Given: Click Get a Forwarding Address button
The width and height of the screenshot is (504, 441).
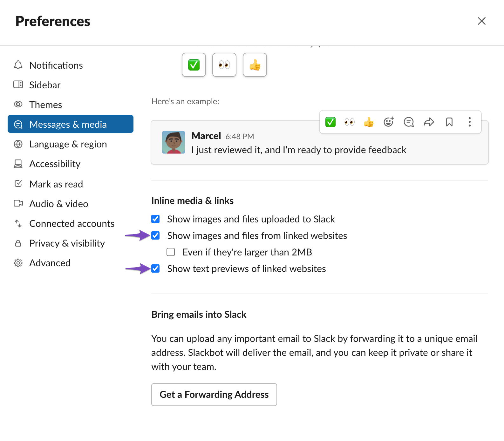Looking at the screenshot, I should click(x=214, y=394).
